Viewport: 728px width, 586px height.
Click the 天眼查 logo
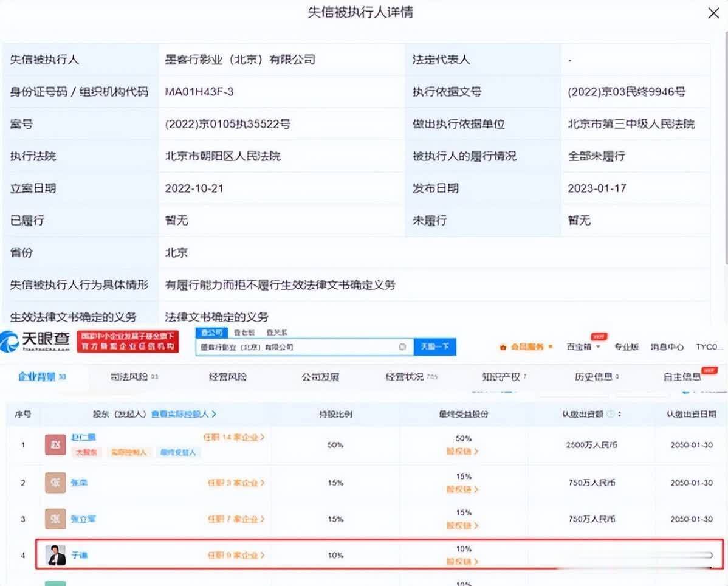tap(35, 341)
